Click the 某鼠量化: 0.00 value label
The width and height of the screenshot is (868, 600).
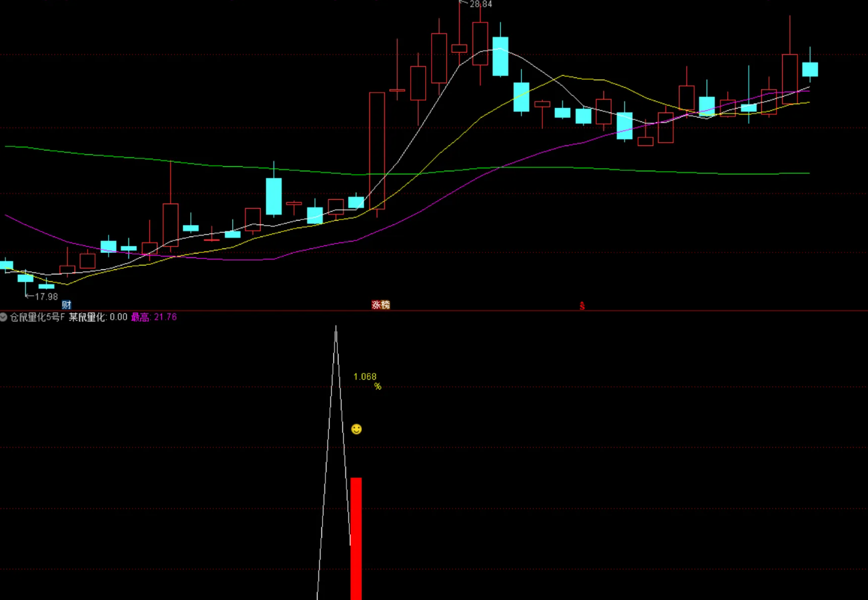98,317
